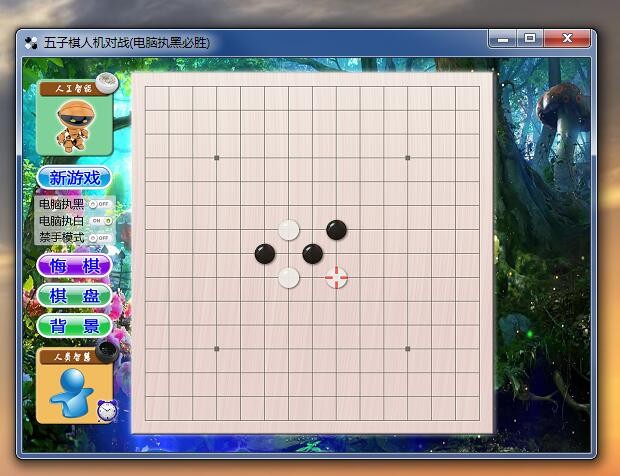620x476 pixels.
Task: Click the black stone bowl near human panel
Action: click(x=108, y=350)
